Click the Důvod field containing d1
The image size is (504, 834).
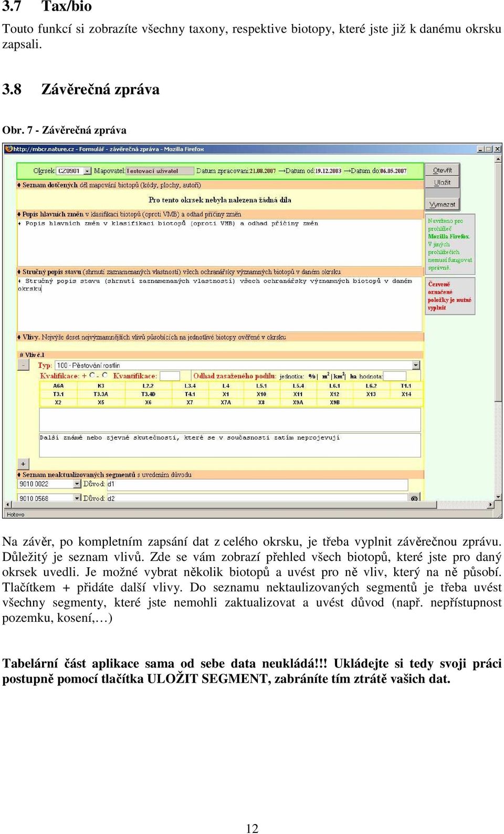(257, 484)
